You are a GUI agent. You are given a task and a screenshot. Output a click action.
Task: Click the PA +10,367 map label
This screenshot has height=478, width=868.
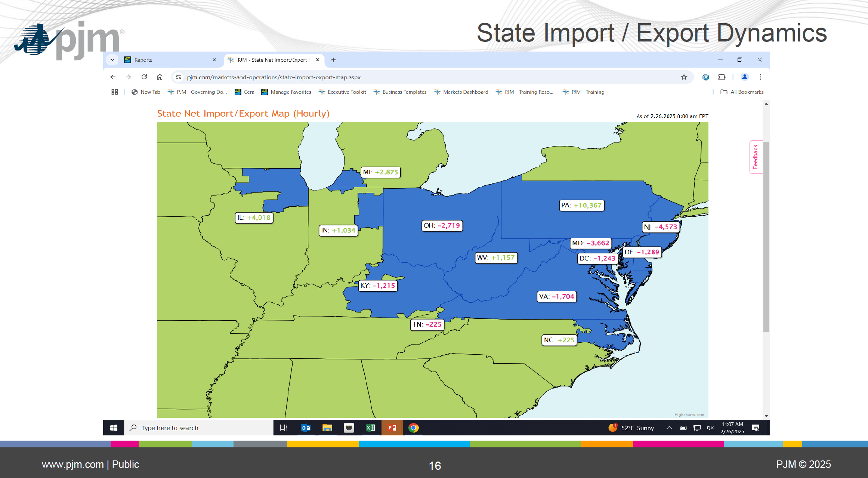pos(581,206)
